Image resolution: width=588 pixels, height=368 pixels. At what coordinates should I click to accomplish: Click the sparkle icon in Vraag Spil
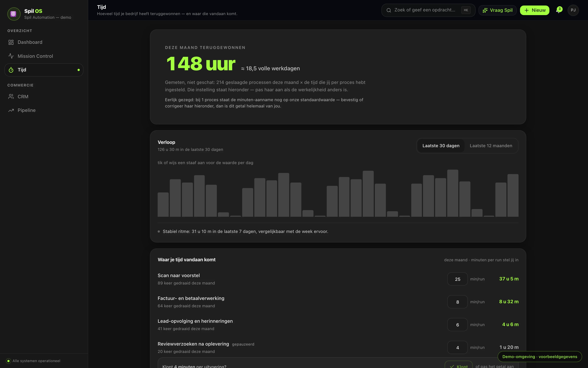click(485, 10)
